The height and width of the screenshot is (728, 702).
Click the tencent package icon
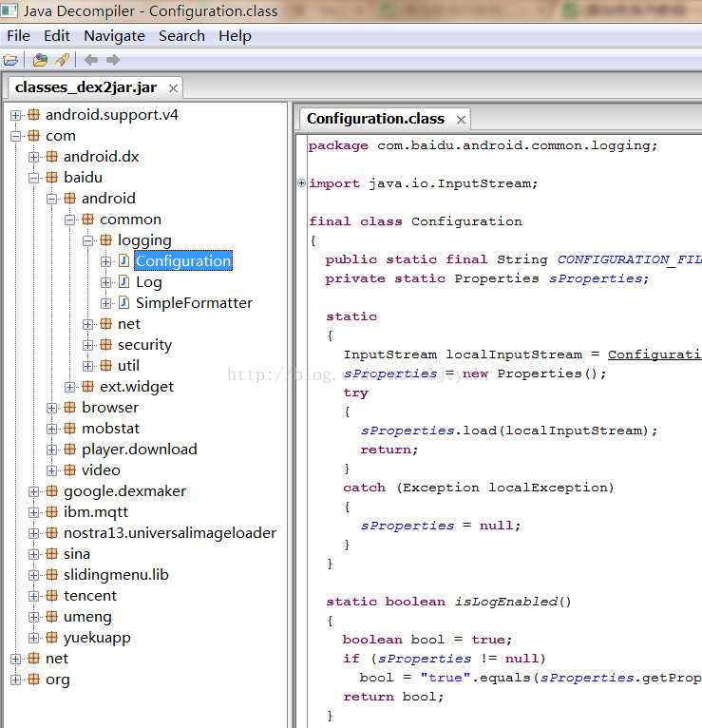[52, 596]
